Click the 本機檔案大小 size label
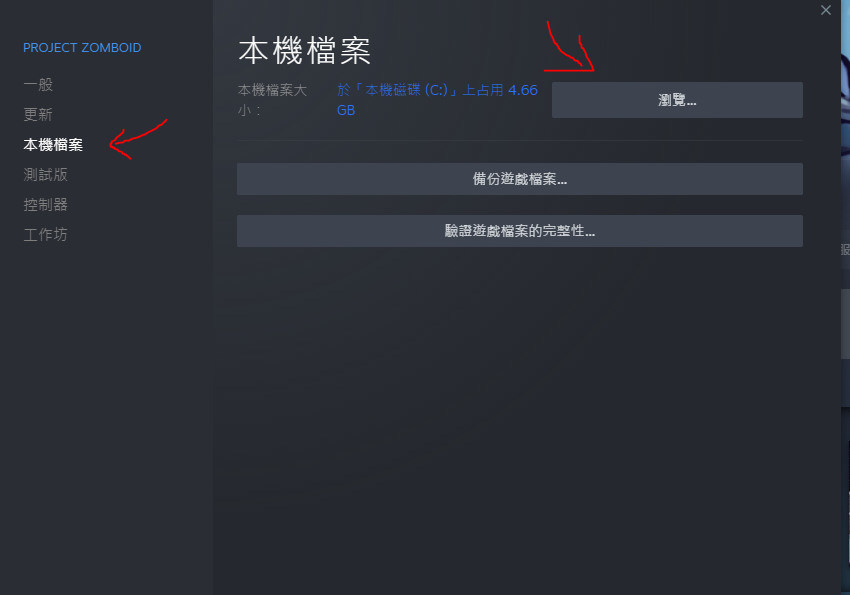 click(272, 100)
